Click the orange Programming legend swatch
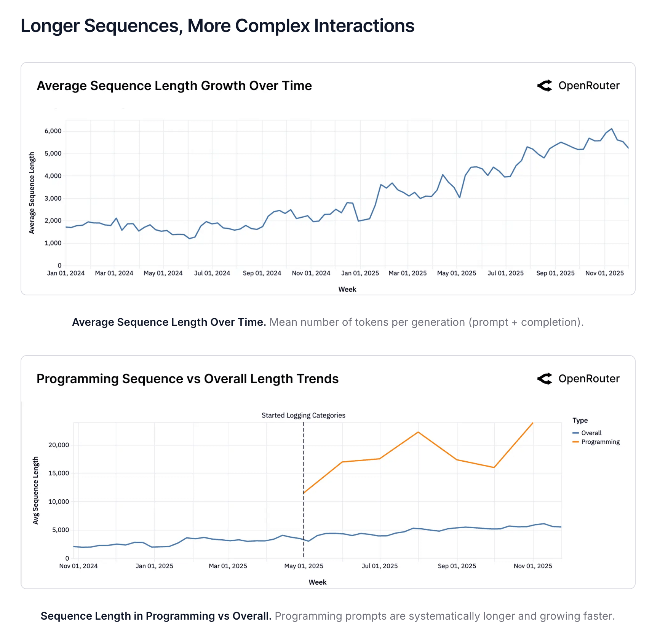This screenshot has width=652, height=644. point(575,442)
